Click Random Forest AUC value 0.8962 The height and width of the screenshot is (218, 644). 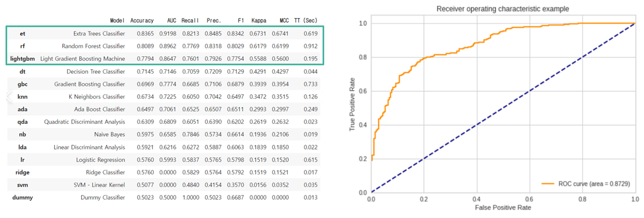[x=167, y=46]
